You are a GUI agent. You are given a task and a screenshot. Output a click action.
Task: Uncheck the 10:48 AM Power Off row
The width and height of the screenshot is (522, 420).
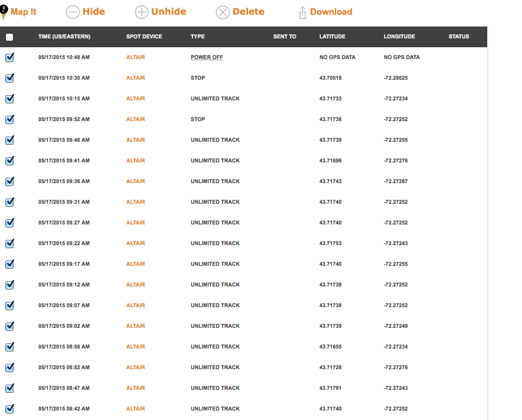[x=9, y=57]
